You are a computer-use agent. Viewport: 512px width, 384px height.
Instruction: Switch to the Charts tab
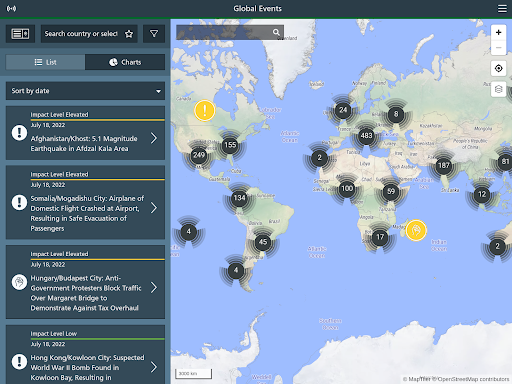pos(125,62)
